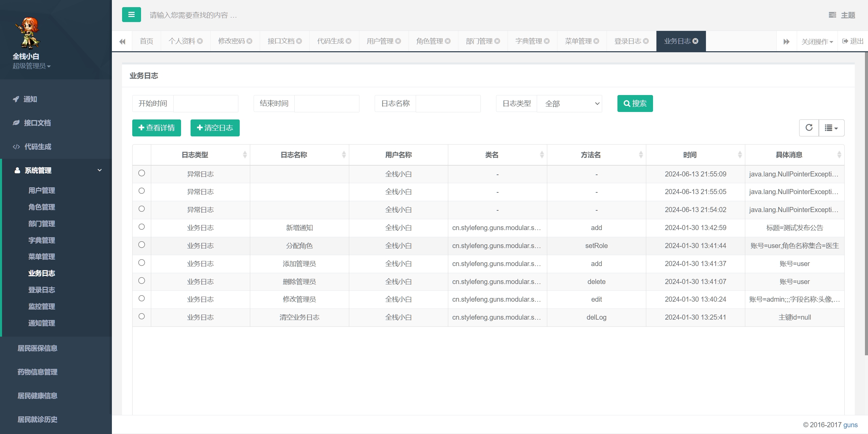Focus the 结束时间 input field
Screen dimensions: 868x434
point(327,103)
